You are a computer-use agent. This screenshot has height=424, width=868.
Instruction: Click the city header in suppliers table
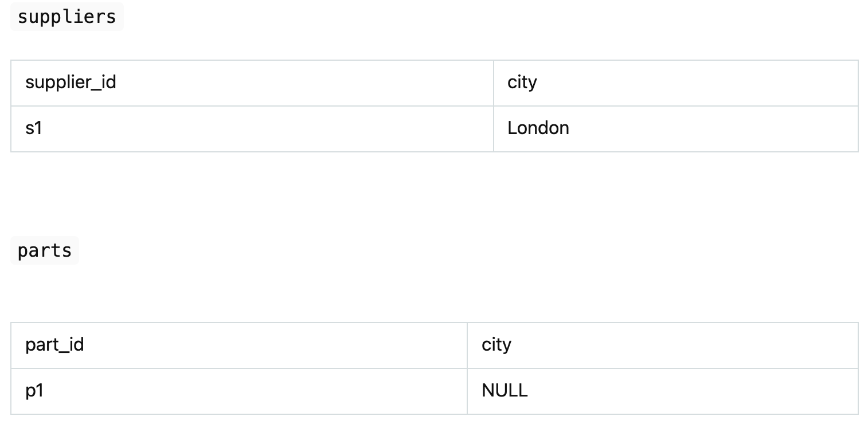522,83
